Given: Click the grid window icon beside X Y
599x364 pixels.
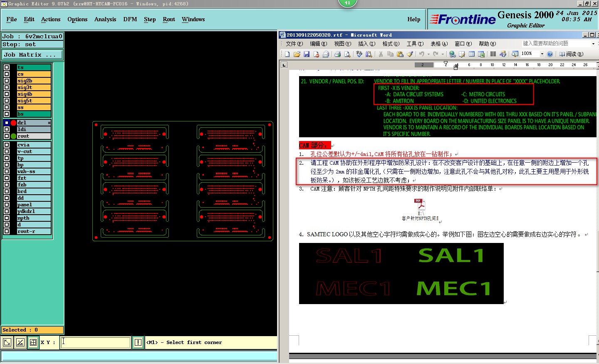Looking at the screenshot, I should point(33,342).
